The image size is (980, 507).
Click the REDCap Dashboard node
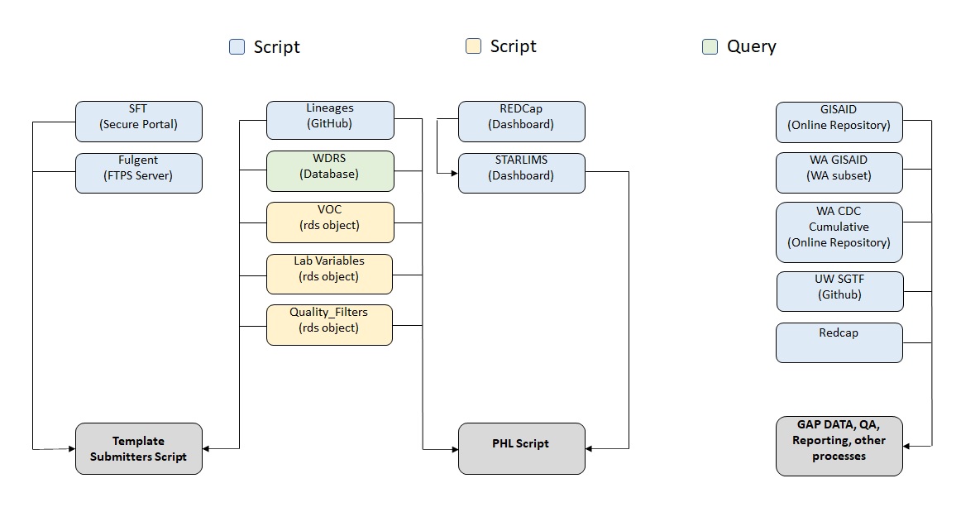tap(521, 121)
